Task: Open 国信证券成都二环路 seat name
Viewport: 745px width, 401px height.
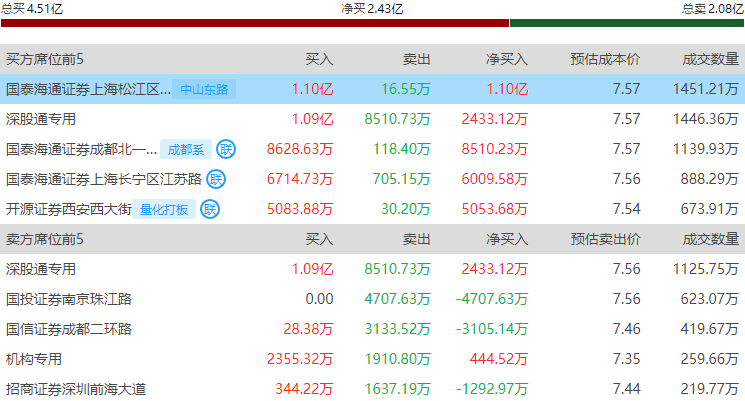Action: (x=68, y=329)
